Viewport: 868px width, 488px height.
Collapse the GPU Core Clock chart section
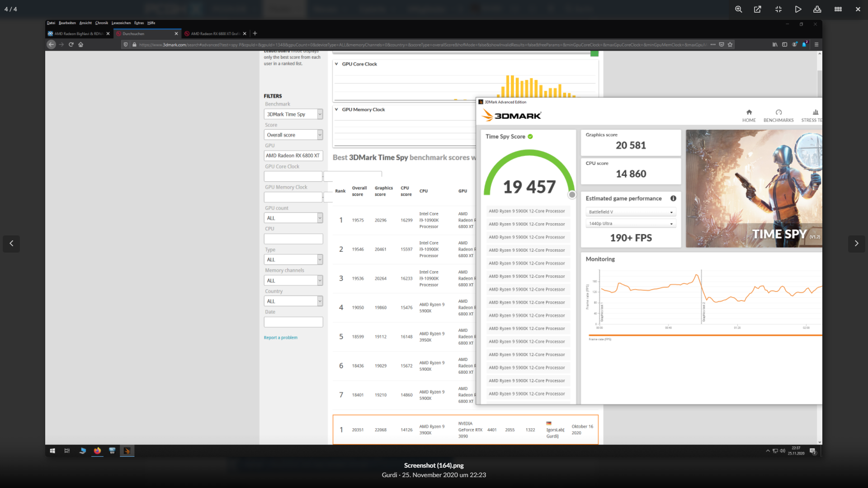click(x=336, y=64)
